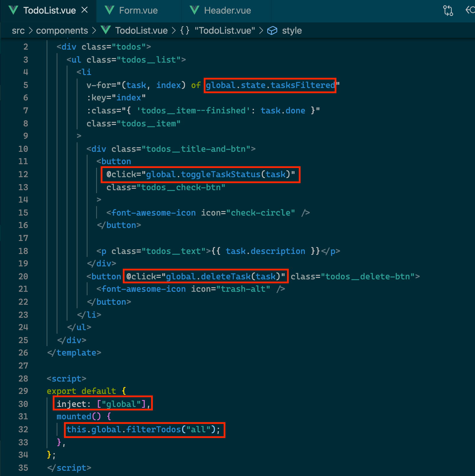The height and width of the screenshot is (476, 475).
Task: Open the Header.vue tab
Action: [227, 11]
